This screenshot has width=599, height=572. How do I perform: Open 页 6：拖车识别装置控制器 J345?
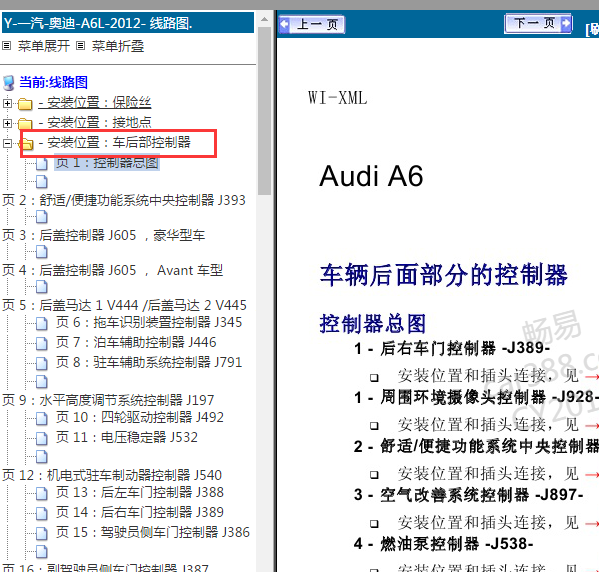click(149, 322)
